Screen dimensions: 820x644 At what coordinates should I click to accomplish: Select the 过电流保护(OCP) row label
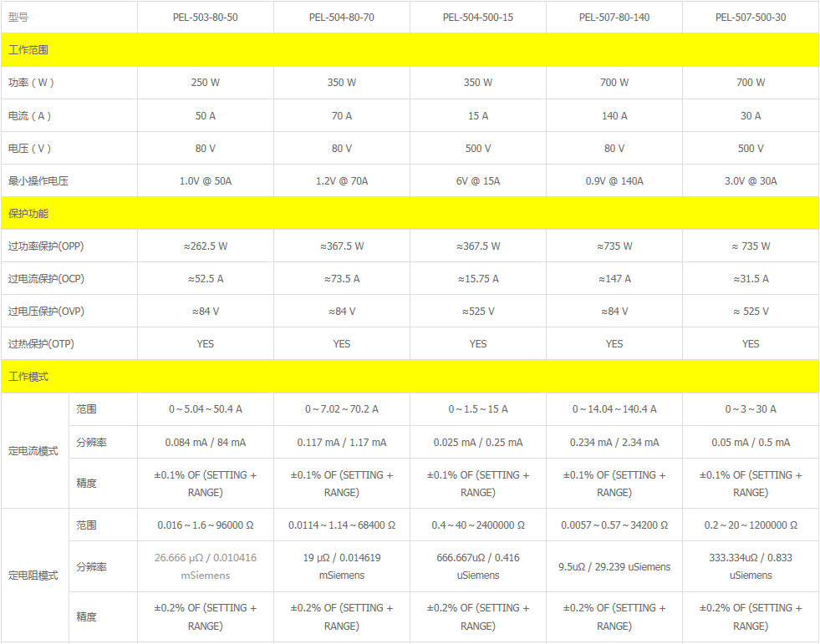46,279
